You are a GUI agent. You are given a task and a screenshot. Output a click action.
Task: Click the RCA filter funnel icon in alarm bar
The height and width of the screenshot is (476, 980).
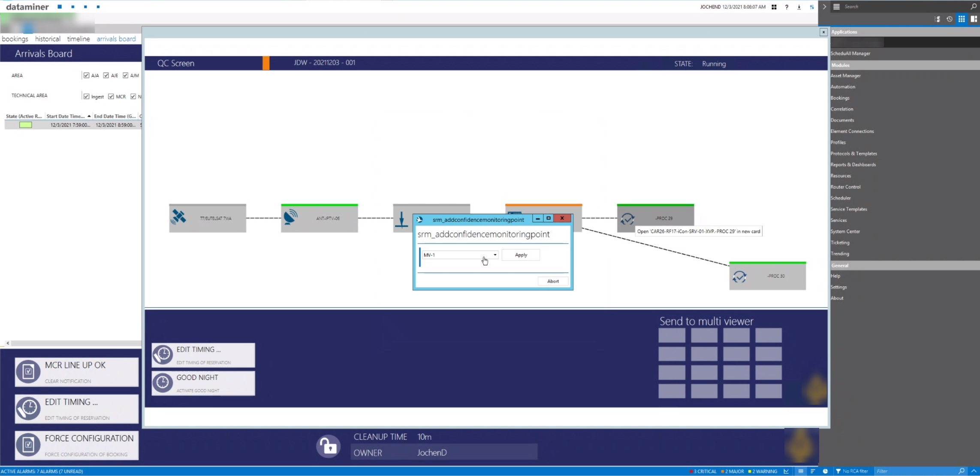click(x=838, y=471)
